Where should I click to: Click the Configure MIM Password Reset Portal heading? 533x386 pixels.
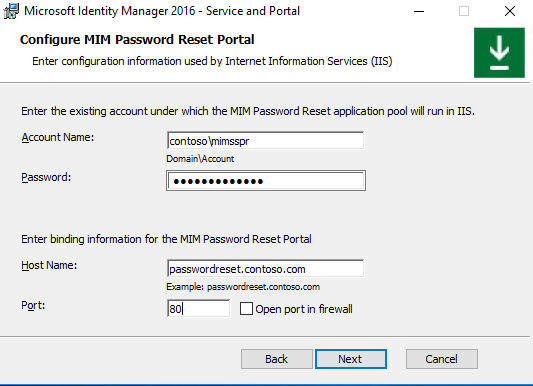click(137, 39)
